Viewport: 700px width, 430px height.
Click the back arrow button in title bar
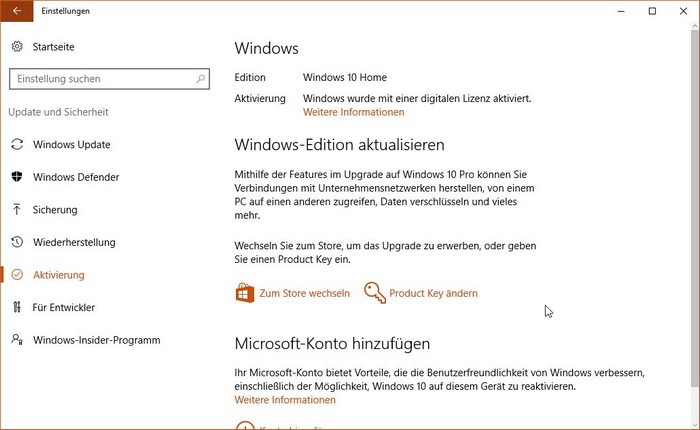pos(17,11)
